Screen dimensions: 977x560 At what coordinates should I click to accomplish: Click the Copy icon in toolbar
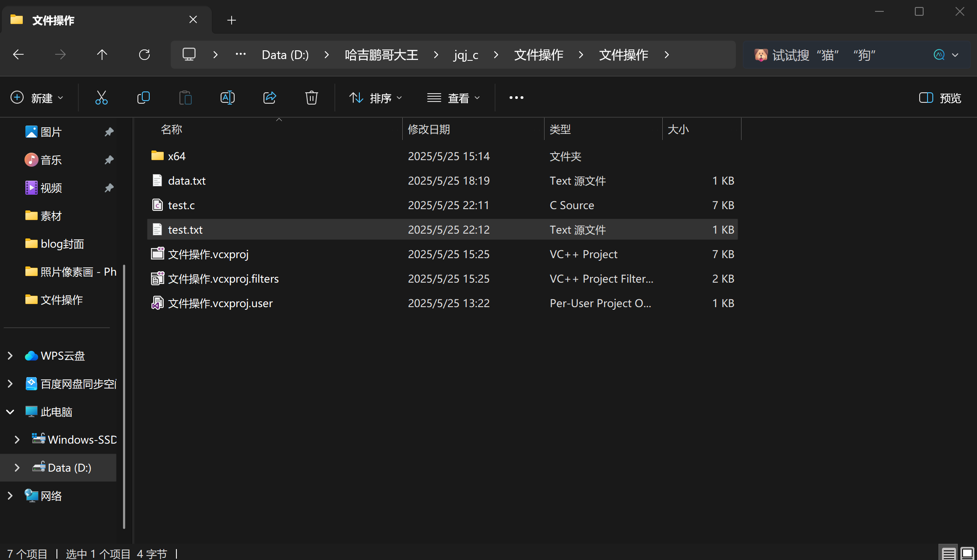[143, 98]
